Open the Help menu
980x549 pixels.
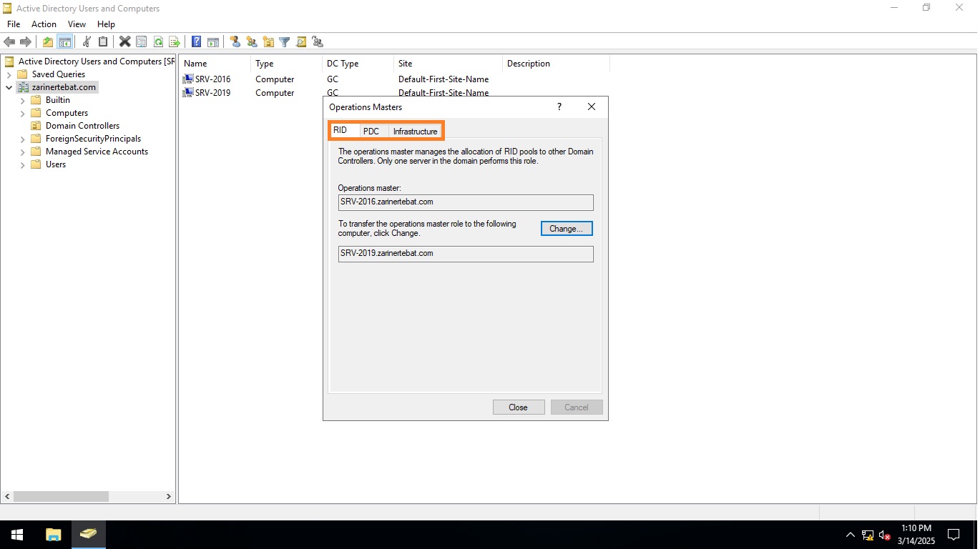[x=106, y=24]
